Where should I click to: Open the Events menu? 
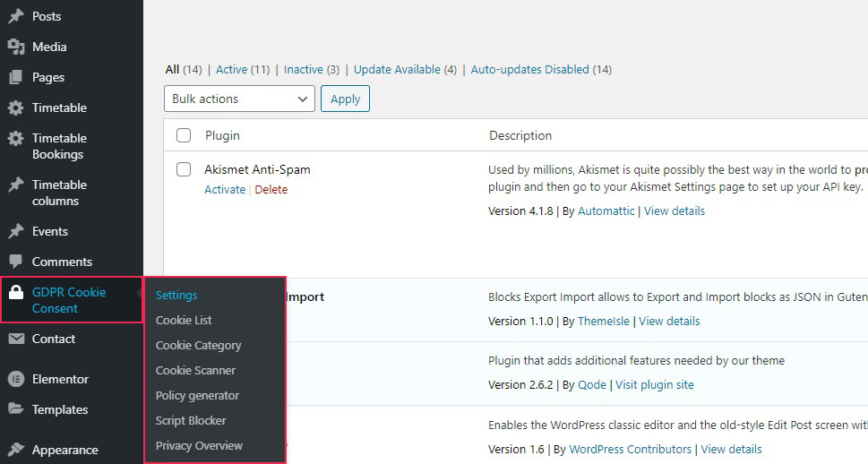(50, 231)
